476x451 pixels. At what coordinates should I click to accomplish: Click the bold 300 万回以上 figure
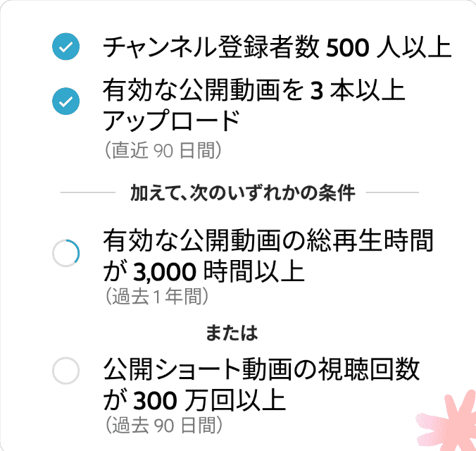[209, 400]
